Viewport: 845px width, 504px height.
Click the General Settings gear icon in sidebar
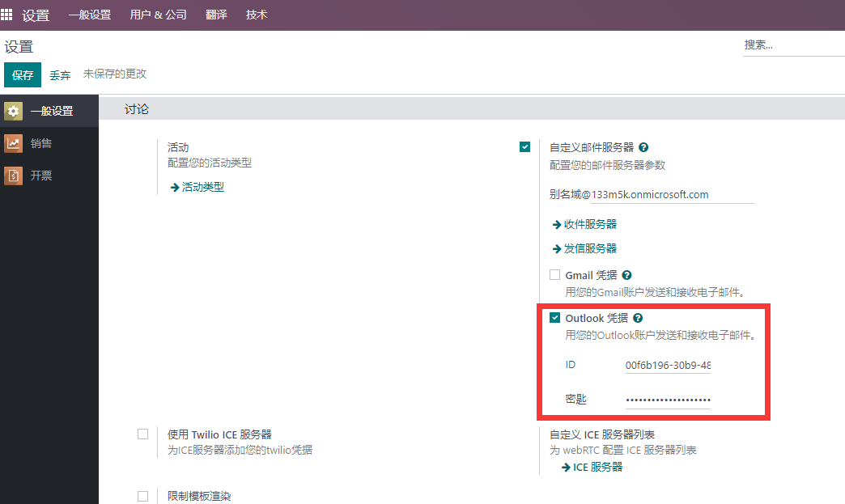pos(14,112)
